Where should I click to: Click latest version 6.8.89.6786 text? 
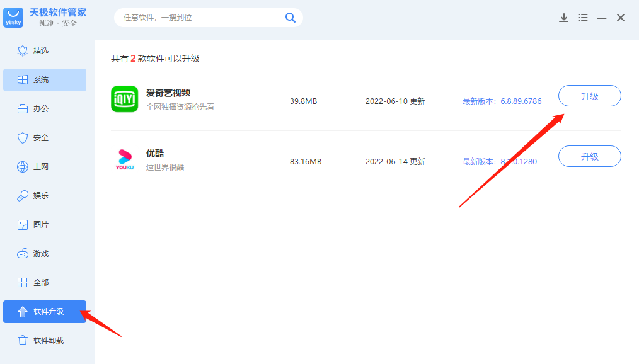pyautogui.click(x=502, y=101)
